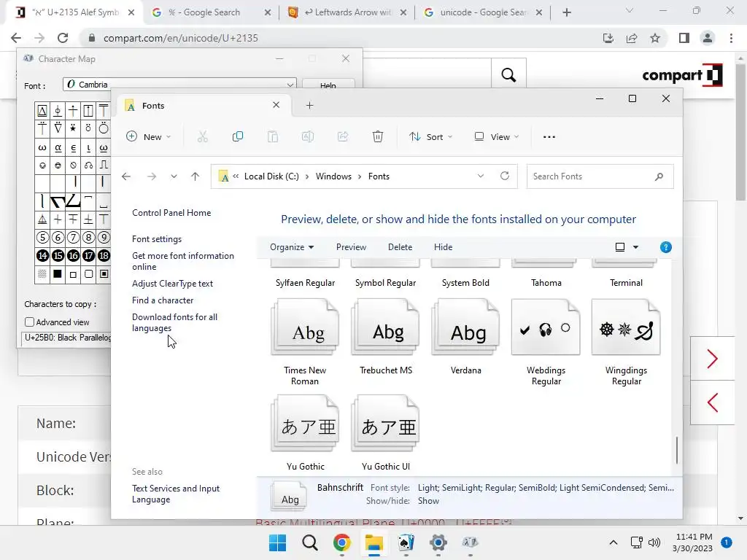The image size is (747, 560).
Task: Switch to Leftwards Arrow browser tab
Action: 347,12
